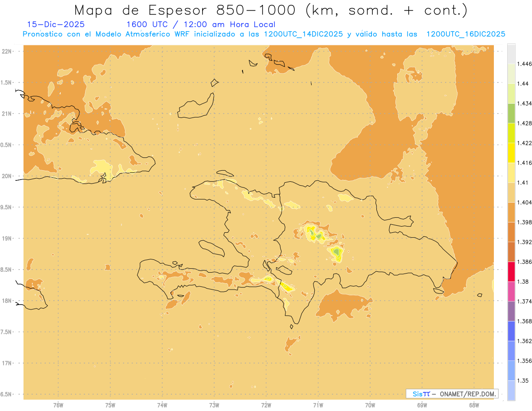Click the '76W' longitude label
Viewport: 532px width, 411px height.
click(x=58, y=405)
